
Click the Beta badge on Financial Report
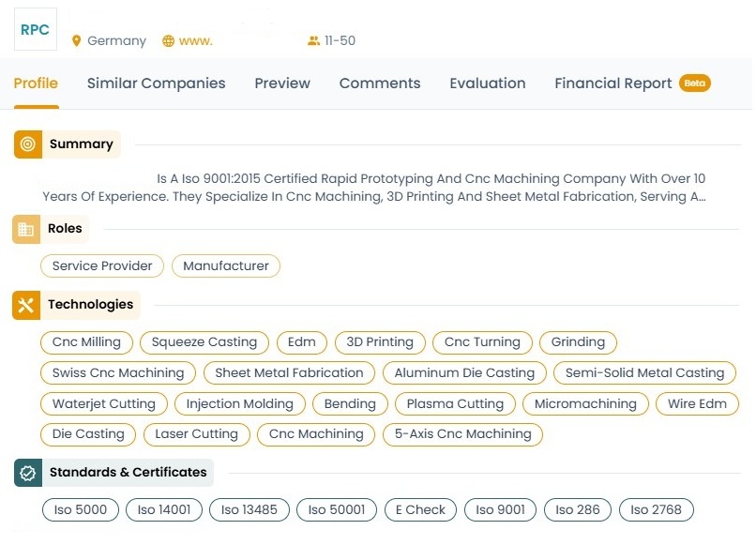click(x=695, y=83)
